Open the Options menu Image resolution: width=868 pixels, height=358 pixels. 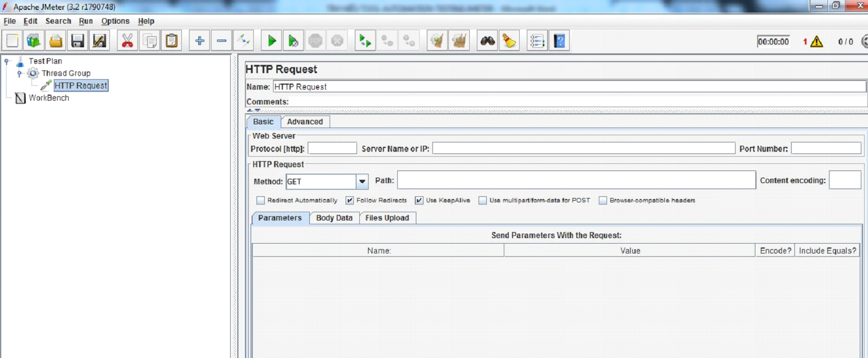115,21
